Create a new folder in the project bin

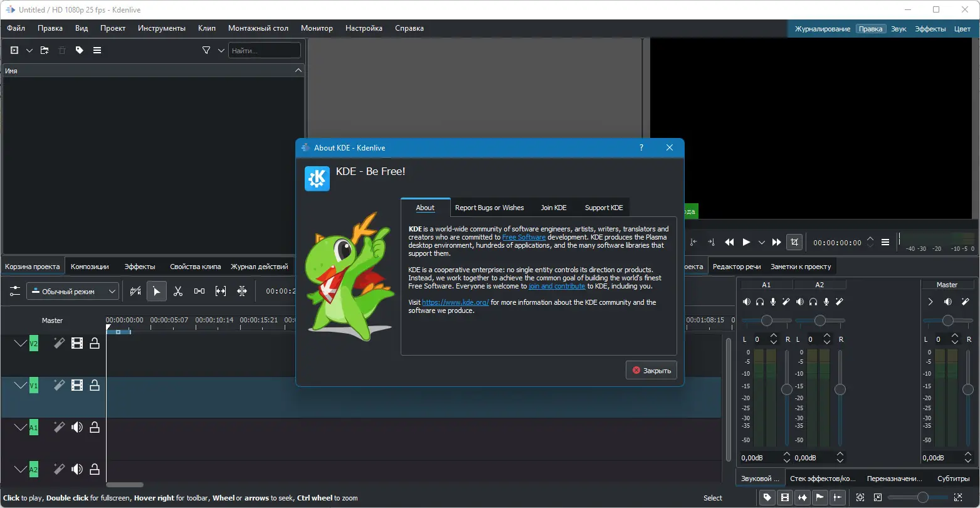click(x=45, y=50)
